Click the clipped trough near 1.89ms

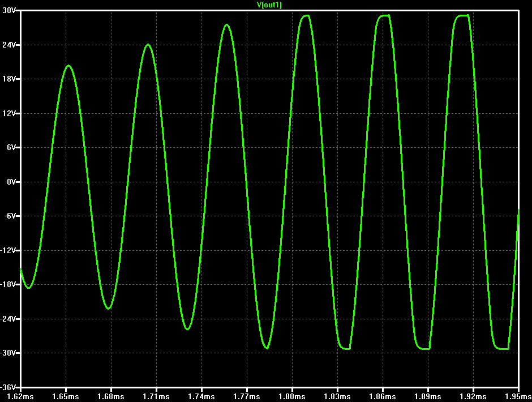point(424,349)
